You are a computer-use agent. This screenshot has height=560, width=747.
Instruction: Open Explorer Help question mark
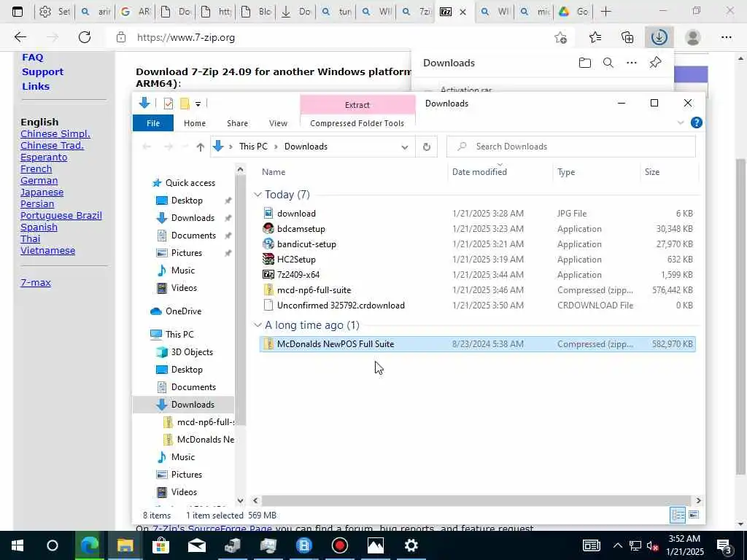click(696, 122)
